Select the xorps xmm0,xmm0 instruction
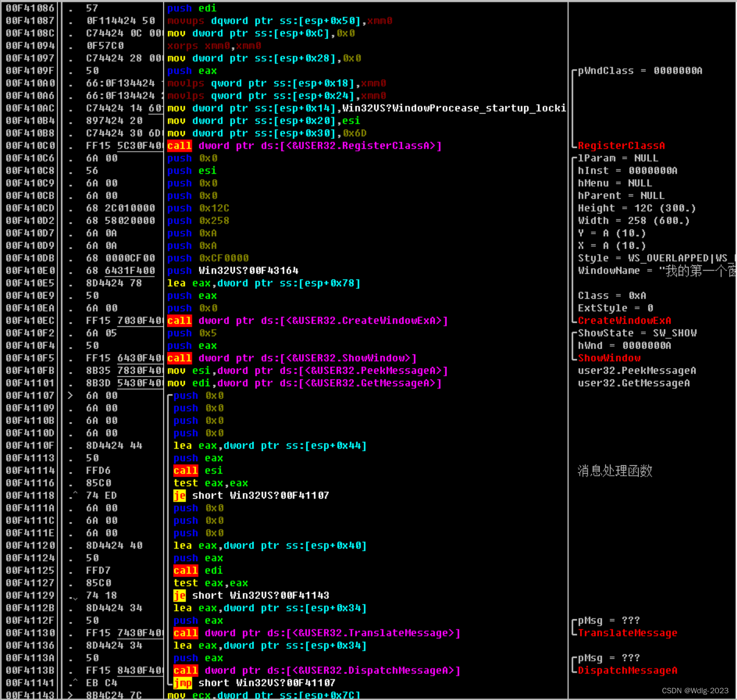This screenshot has width=737, height=700. [214, 46]
